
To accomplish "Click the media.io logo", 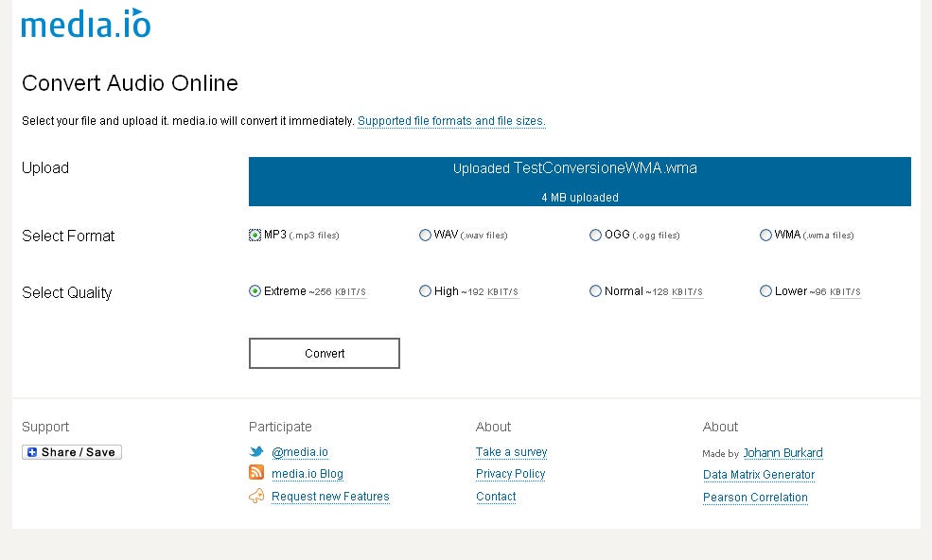I will tap(86, 24).
